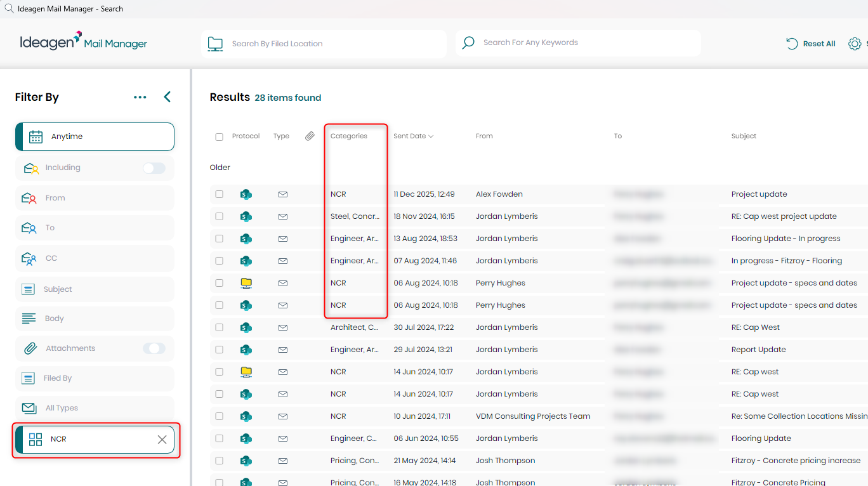
Task: Click the 28 items found count
Action: click(287, 98)
